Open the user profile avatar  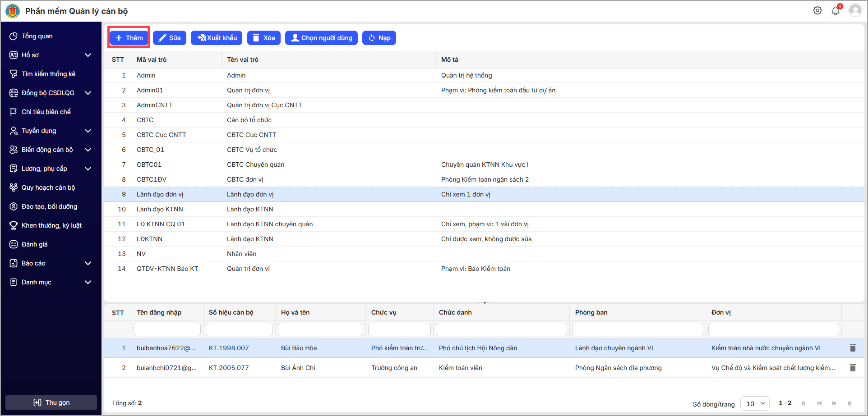(855, 10)
